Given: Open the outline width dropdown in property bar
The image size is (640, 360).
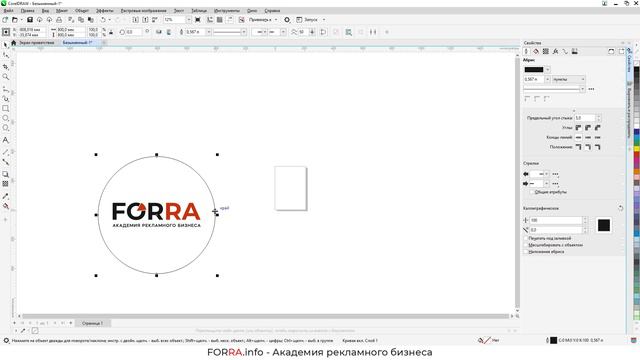Looking at the screenshot, I should click(x=209, y=32).
